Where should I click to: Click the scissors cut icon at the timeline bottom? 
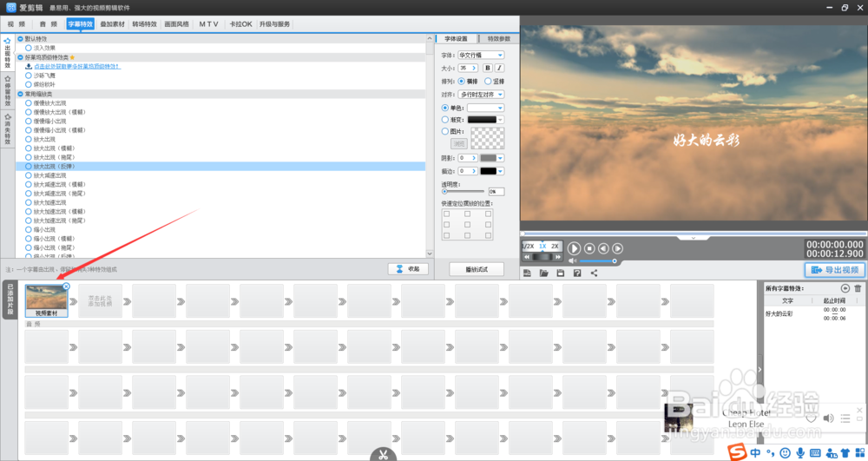click(383, 455)
